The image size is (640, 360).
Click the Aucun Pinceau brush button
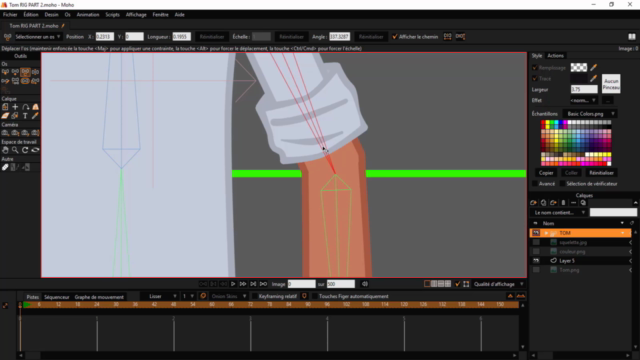[611, 84]
